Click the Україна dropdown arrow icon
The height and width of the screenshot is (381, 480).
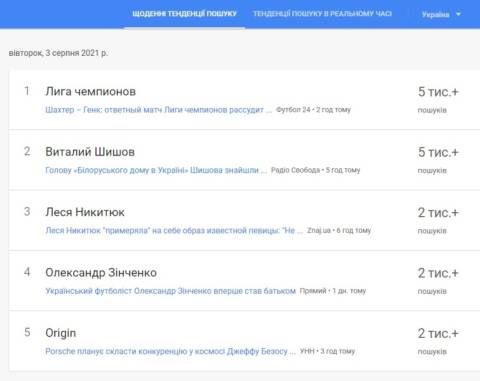[x=458, y=14]
